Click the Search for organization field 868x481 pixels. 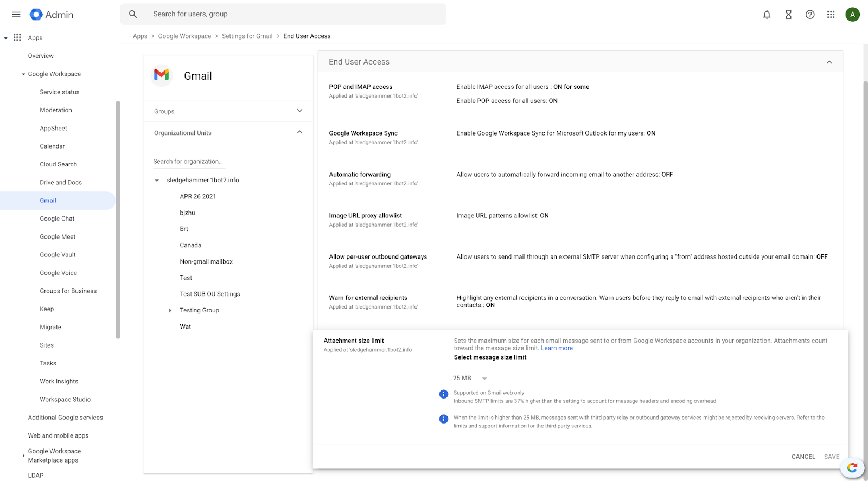click(217, 162)
